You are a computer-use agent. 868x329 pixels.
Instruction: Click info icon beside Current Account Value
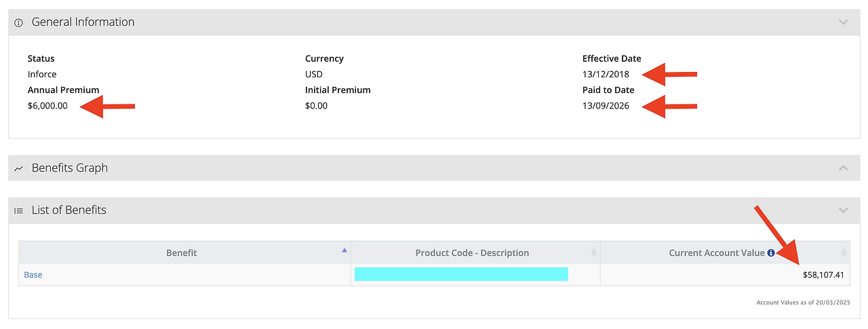pos(771,253)
